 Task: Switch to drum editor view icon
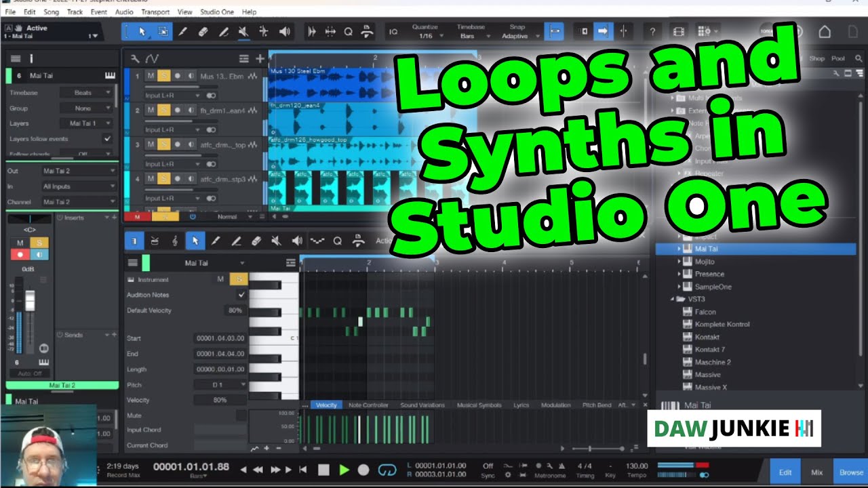pyautogui.click(x=155, y=241)
